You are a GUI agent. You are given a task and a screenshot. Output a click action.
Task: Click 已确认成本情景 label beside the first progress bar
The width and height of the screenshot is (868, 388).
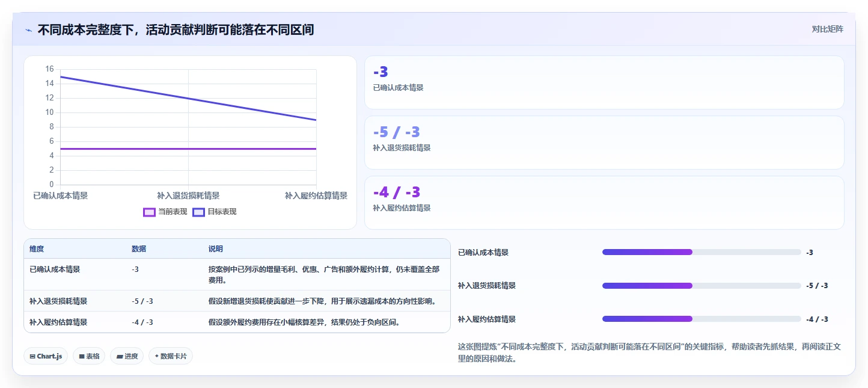(x=483, y=253)
